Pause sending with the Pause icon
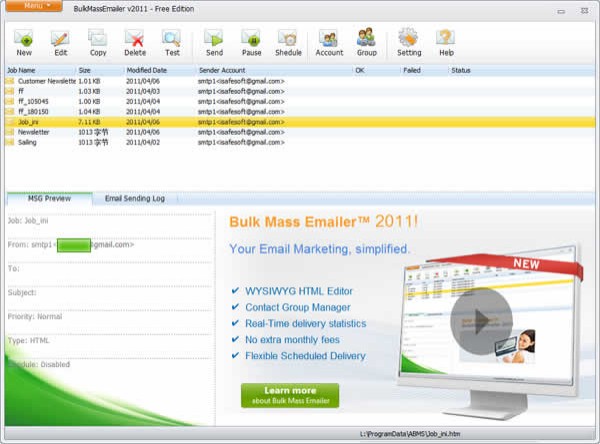Screen dimensions: 600x444 point(251,42)
